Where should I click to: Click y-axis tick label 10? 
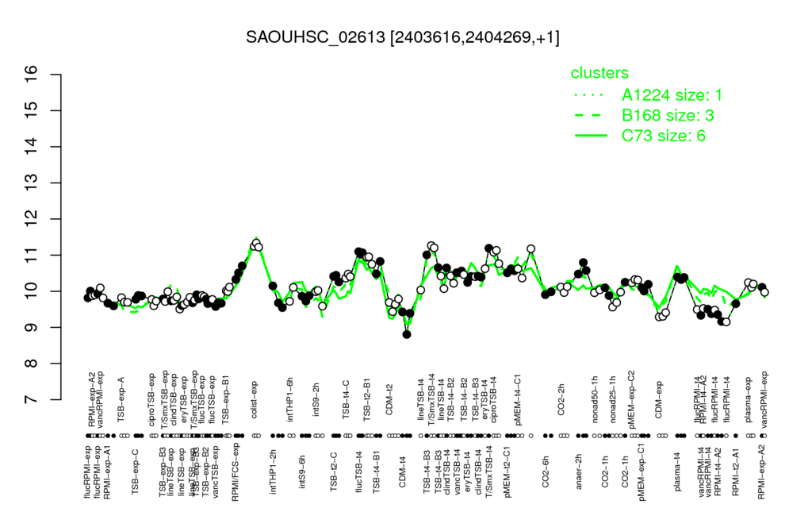pos(32,291)
